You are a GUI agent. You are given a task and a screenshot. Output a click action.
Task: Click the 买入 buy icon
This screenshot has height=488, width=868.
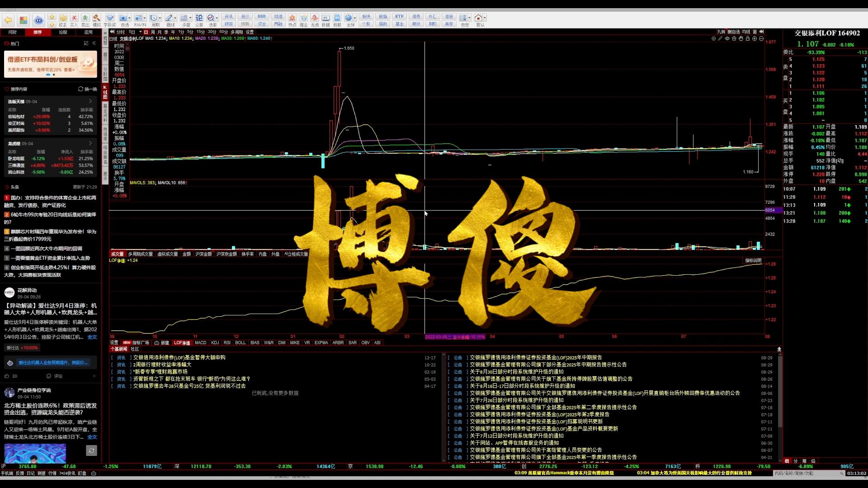(74, 20)
